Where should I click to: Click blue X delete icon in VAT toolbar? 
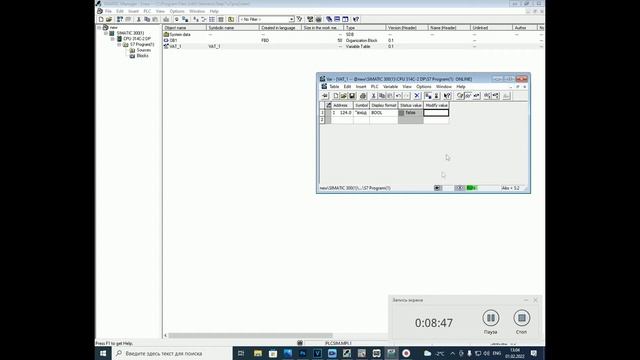417,96
